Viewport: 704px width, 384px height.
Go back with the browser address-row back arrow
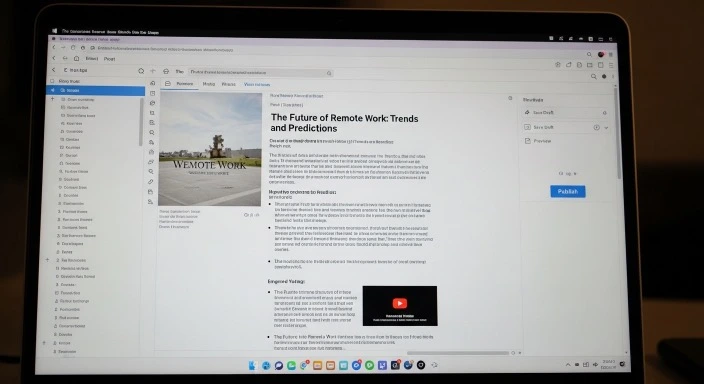pos(54,47)
